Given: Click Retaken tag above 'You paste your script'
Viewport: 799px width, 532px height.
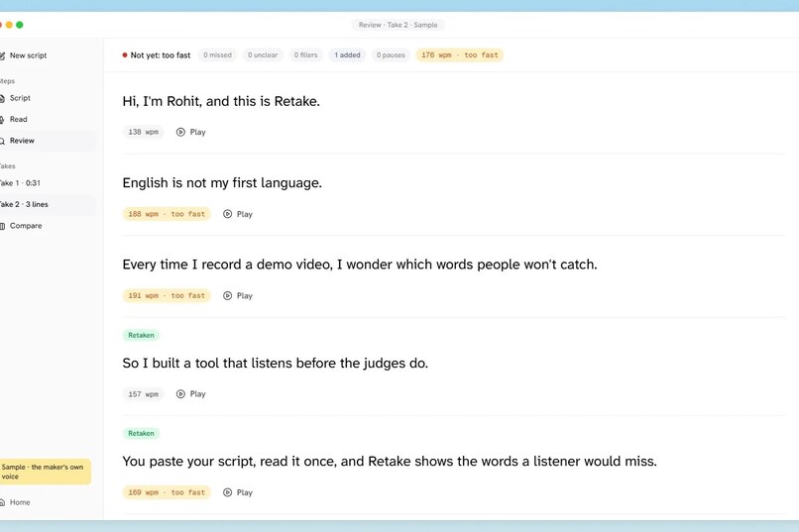Looking at the screenshot, I should 141,433.
